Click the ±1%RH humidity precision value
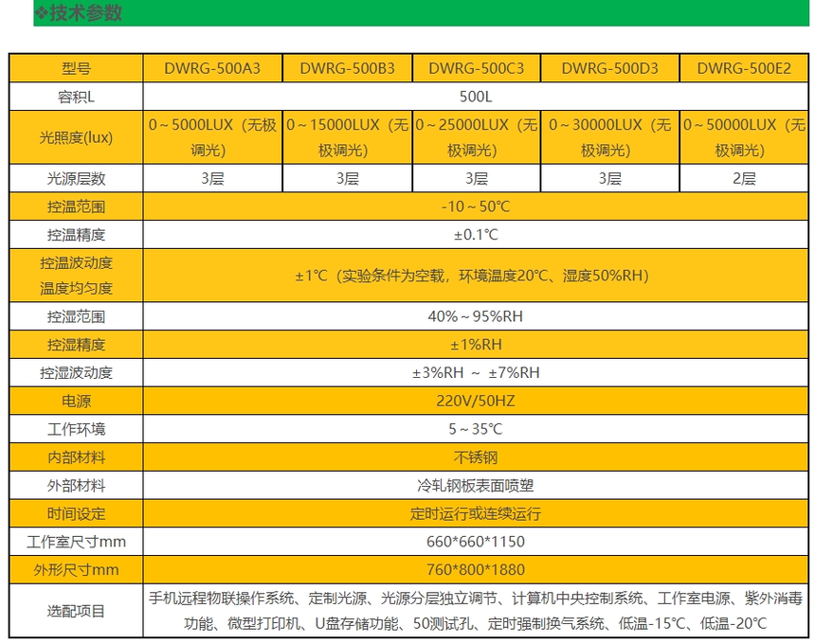The width and height of the screenshot is (815, 644). coord(476,345)
